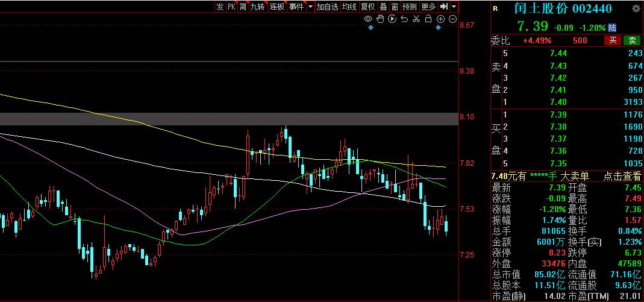
Task: Click the arrow-to-bar collapse panel icon
Action: 443,6
